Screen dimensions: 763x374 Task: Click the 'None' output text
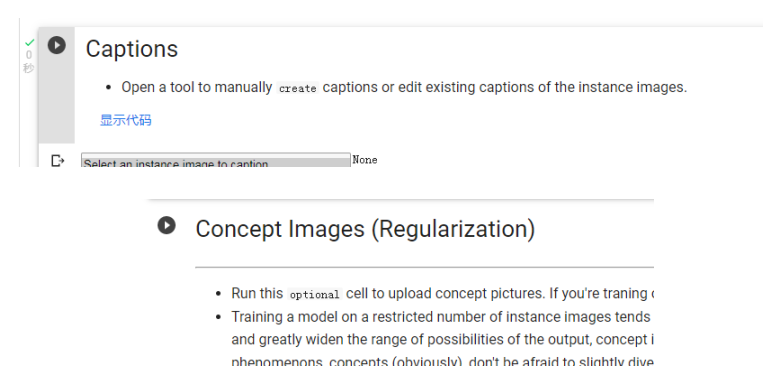click(365, 160)
